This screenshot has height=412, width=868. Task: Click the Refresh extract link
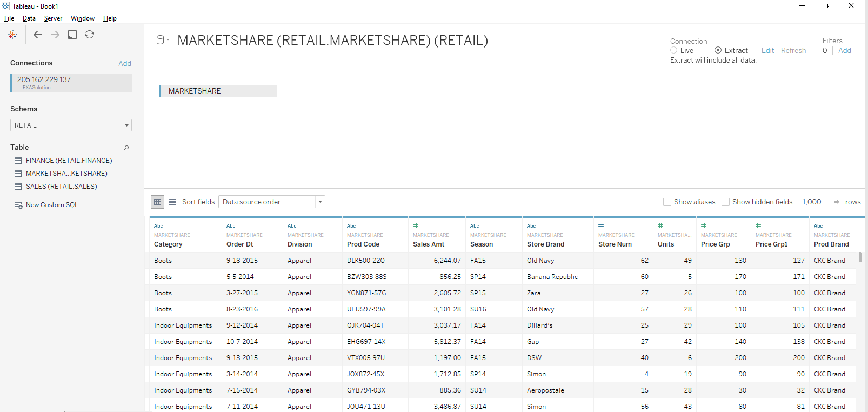point(793,50)
